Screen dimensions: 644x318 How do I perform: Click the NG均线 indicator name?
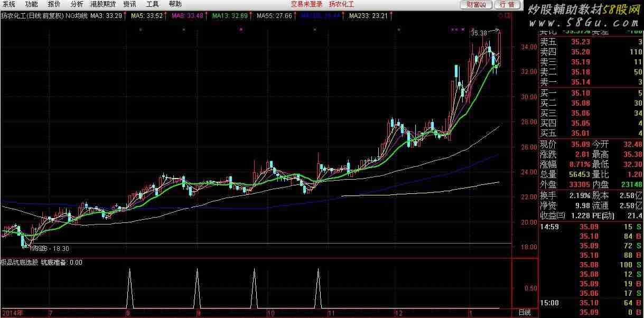coord(76,16)
